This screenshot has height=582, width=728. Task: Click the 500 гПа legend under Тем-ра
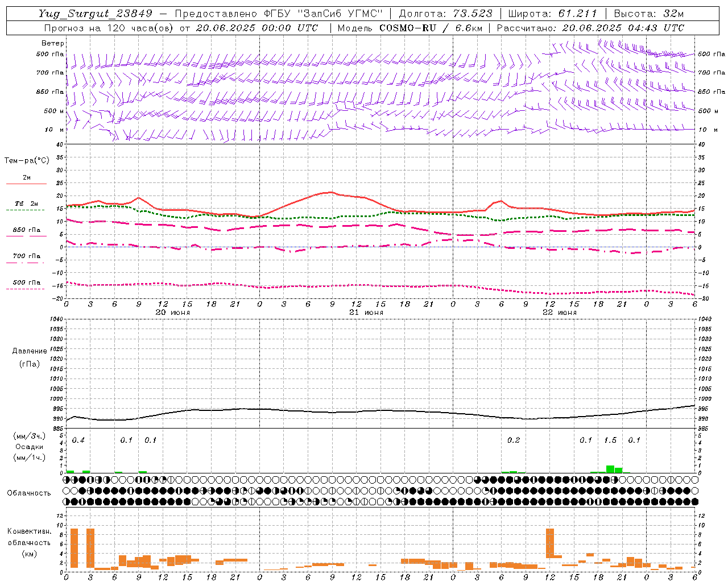[27, 282]
